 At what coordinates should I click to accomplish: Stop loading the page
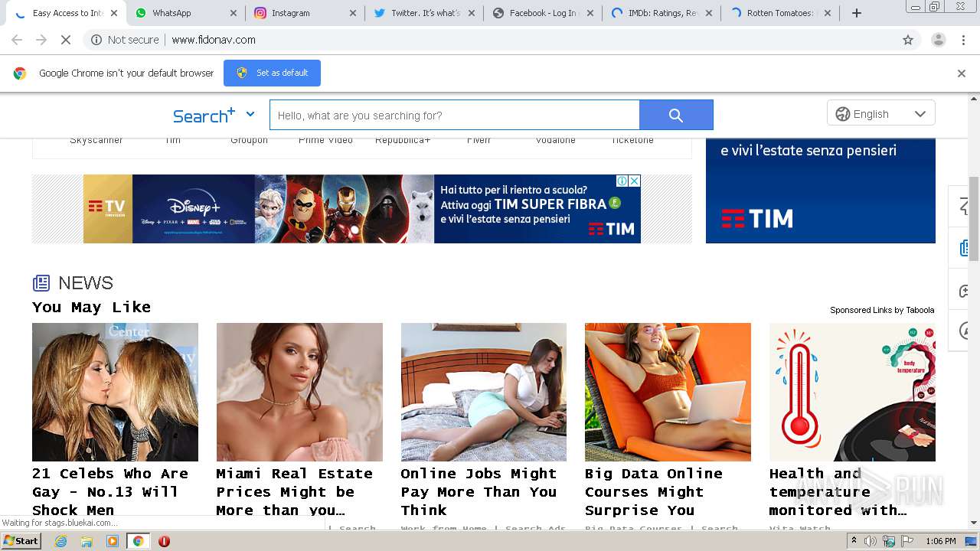pyautogui.click(x=66, y=40)
